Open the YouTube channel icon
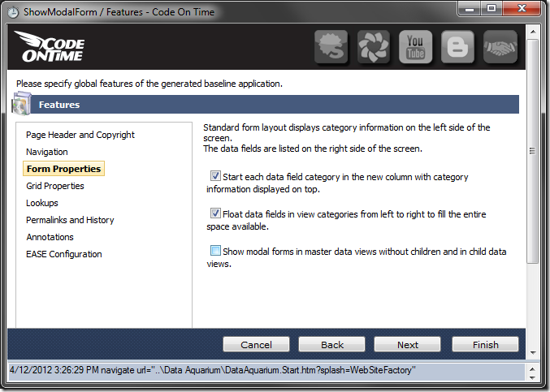Image resolution: width=550 pixels, height=392 pixels. (415, 47)
